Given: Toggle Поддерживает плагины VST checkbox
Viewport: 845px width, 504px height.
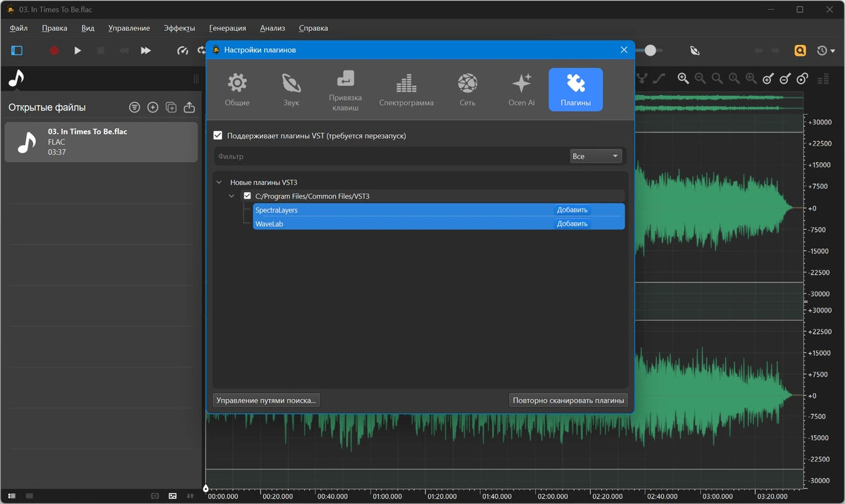Looking at the screenshot, I should [x=218, y=135].
